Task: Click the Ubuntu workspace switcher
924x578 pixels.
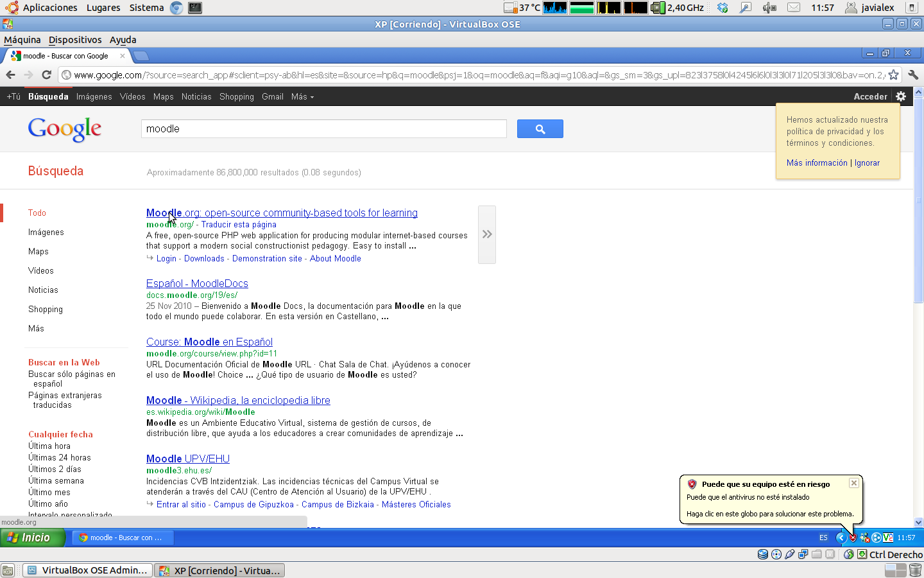Action: pyautogui.click(x=895, y=570)
